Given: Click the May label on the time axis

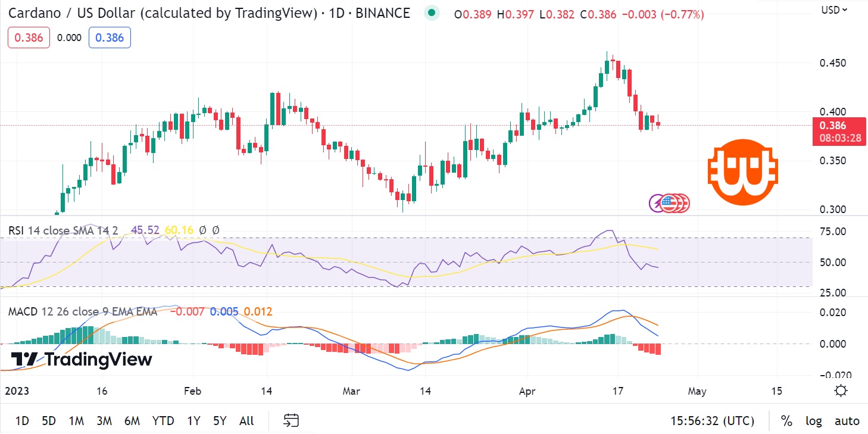Looking at the screenshot, I should [x=697, y=391].
